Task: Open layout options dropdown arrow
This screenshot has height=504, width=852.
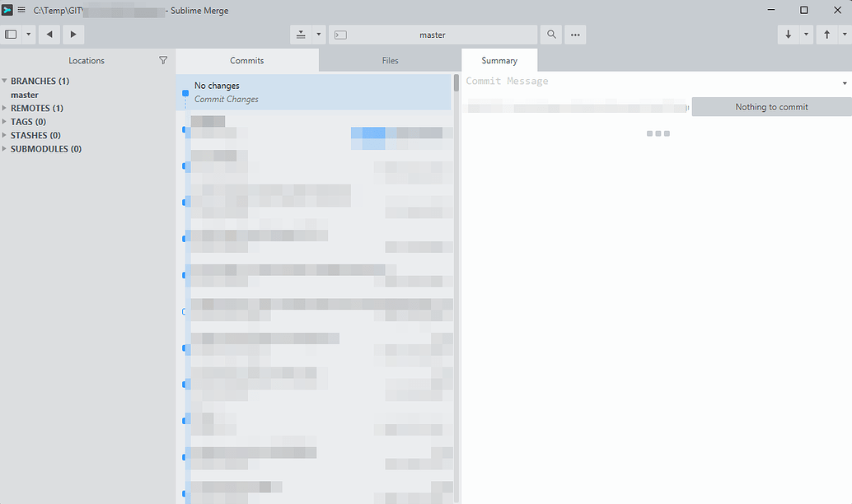Action: coord(29,35)
